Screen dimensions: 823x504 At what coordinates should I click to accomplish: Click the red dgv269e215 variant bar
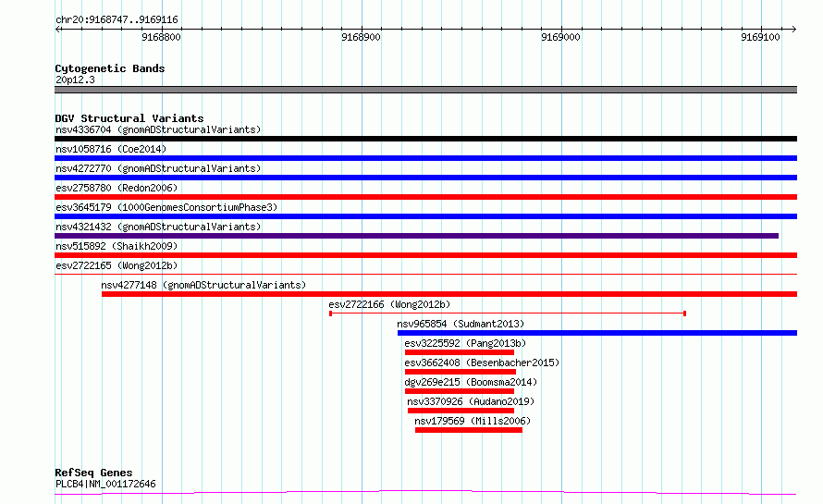click(460, 391)
